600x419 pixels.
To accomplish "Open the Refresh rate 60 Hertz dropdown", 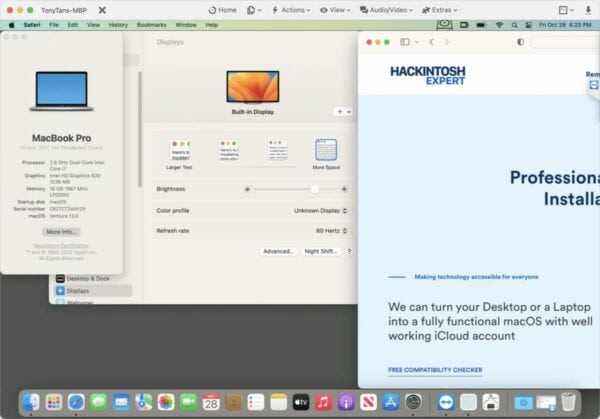I will pos(331,231).
